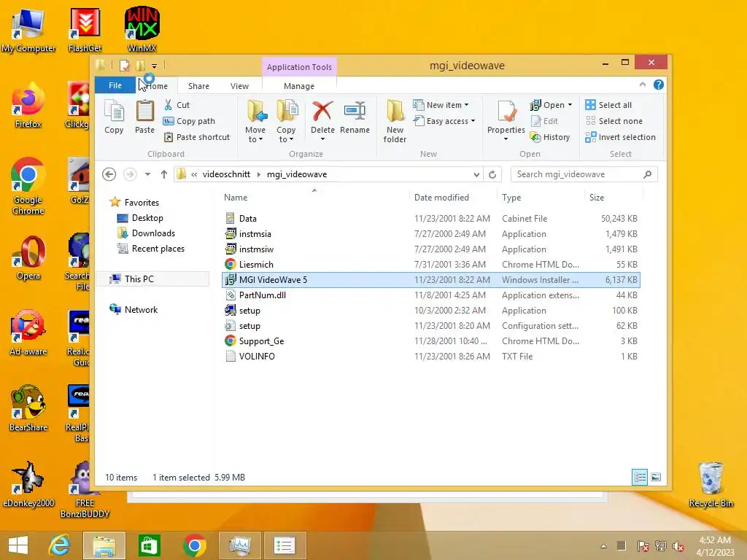Refresh the folder view
The width and height of the screenshot is (747, 560).
(492, 174)
